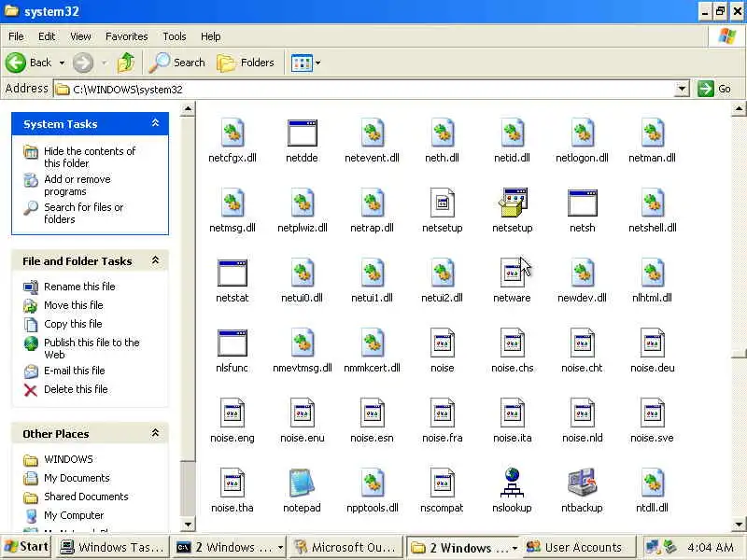Open My Computer in Other Places
Screen dimensions: 747x560
point(74,515)
